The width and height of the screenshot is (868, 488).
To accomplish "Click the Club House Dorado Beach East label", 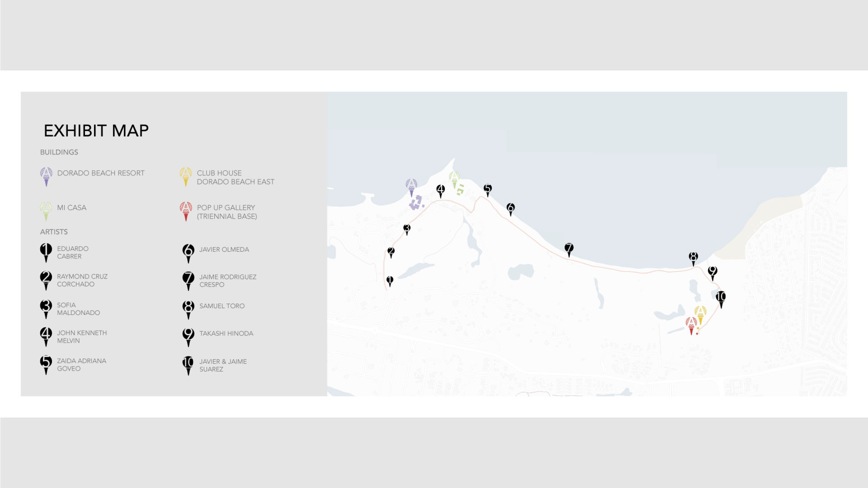I will 235,177.
